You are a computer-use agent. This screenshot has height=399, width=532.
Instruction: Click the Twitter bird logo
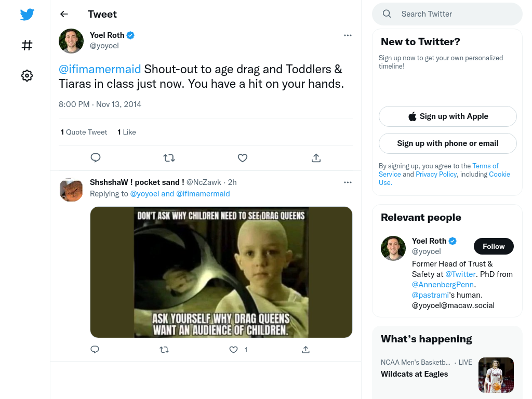click(27, 15)
